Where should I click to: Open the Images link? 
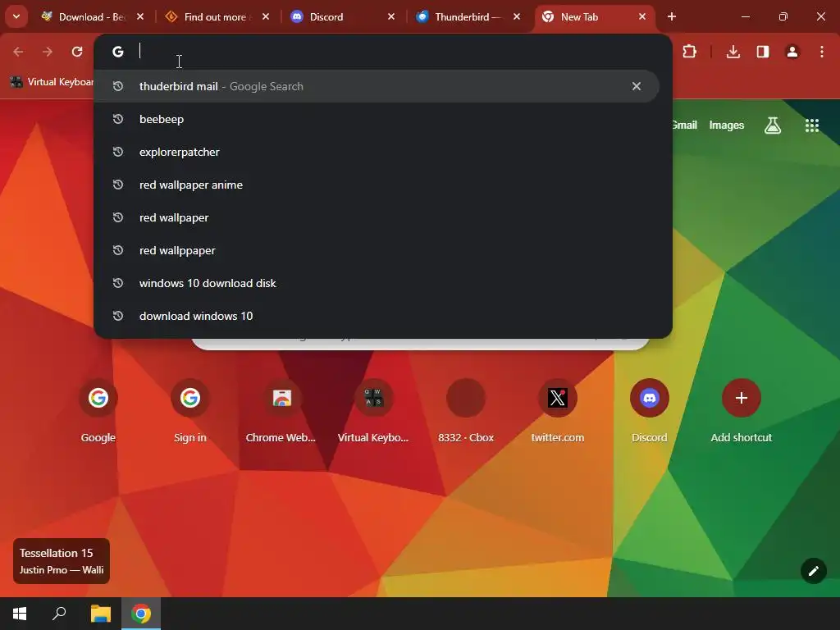coord(727,126)
